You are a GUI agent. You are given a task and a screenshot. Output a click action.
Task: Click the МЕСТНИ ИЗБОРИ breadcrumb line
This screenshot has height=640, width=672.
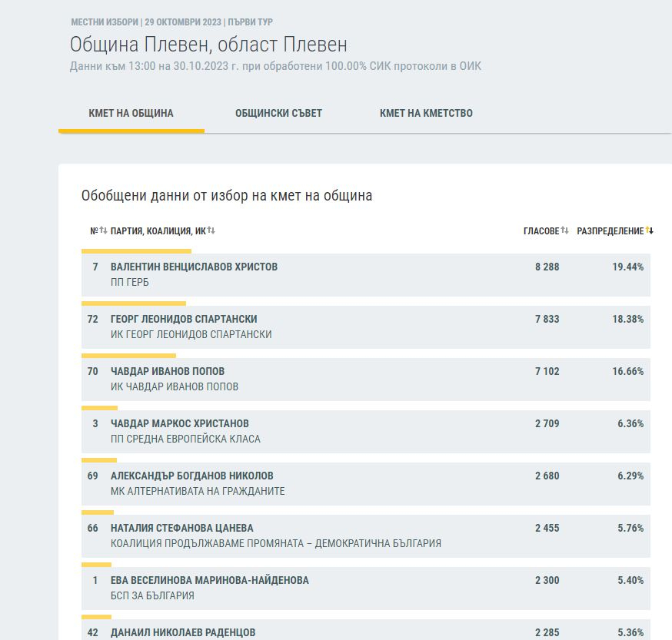[172, 22]
